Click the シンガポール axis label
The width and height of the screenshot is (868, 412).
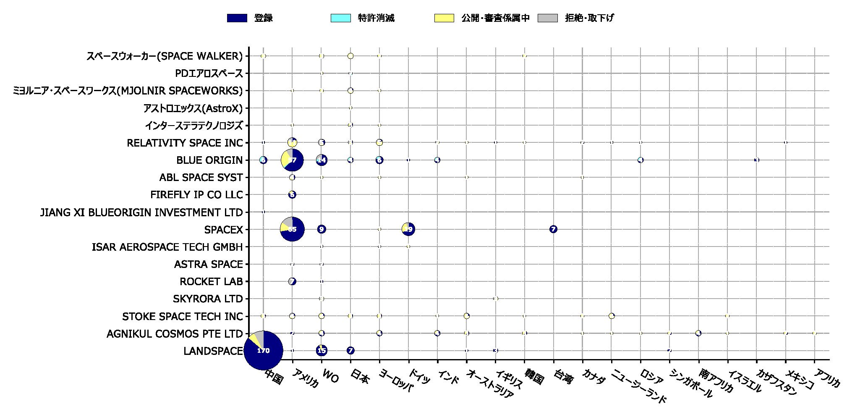690,384
